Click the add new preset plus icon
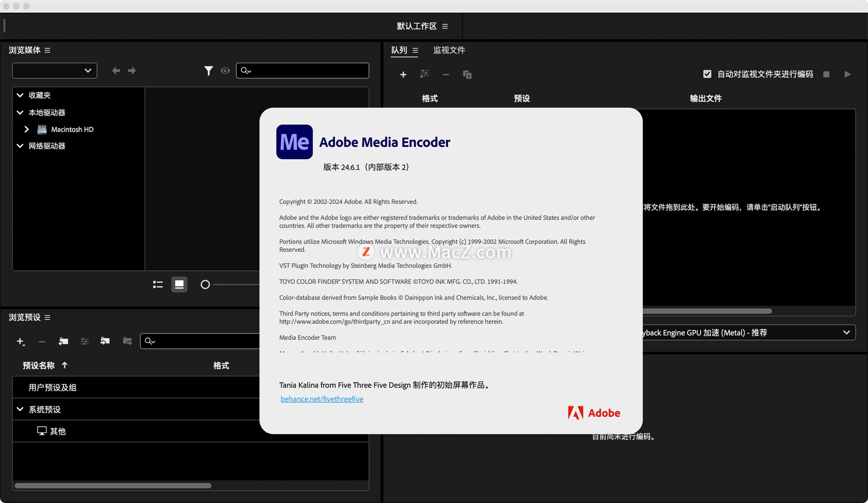This screenshot has width=868, height=503. tap(20, 342)
